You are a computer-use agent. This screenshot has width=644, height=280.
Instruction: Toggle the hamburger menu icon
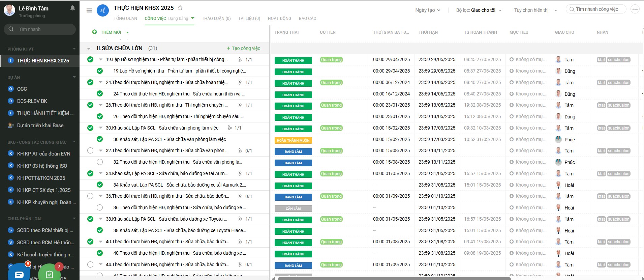point(89,10)
